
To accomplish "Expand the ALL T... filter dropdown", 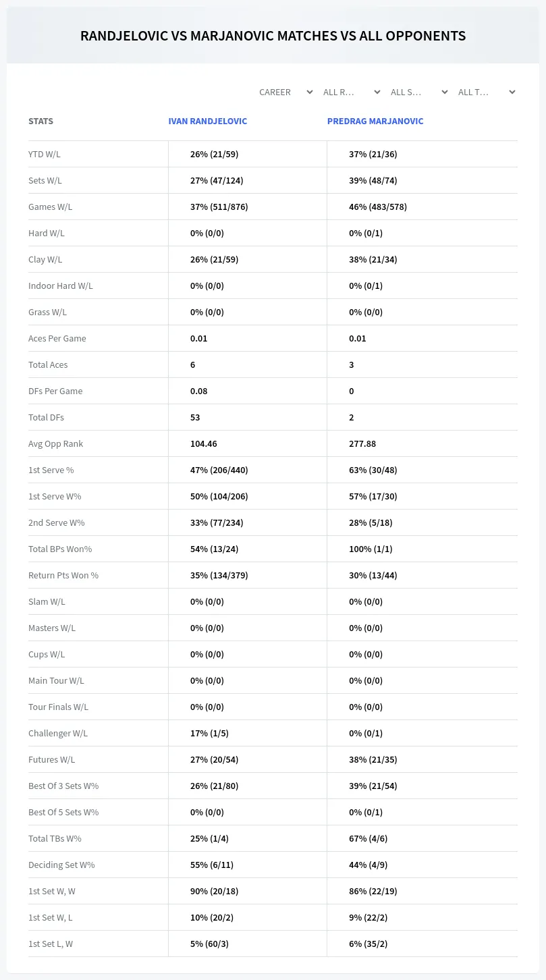I will click(x=486, y=92).
